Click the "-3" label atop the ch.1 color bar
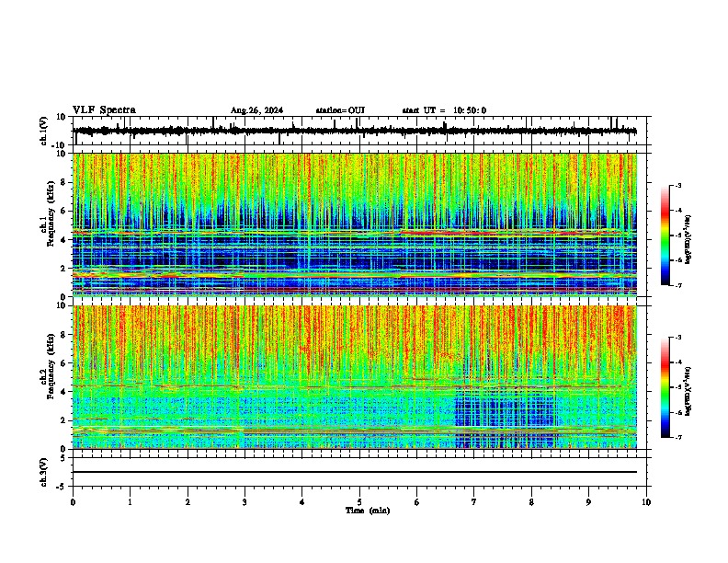 tap(677, 186)
